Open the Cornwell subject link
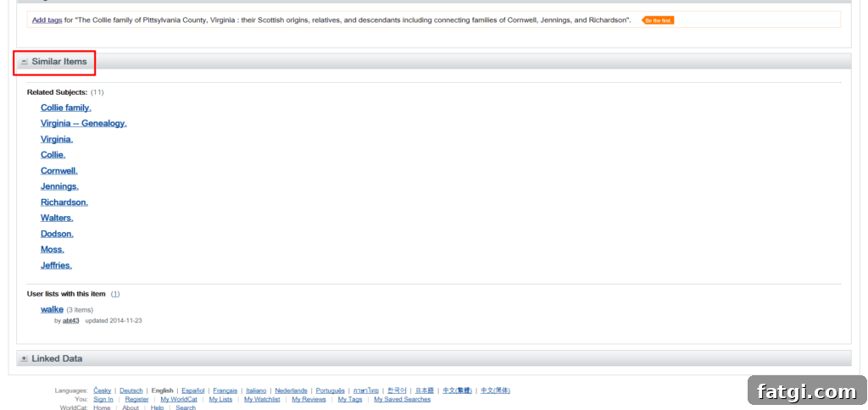868x410 pixels. pyautogui.click(x=59, y=171)
